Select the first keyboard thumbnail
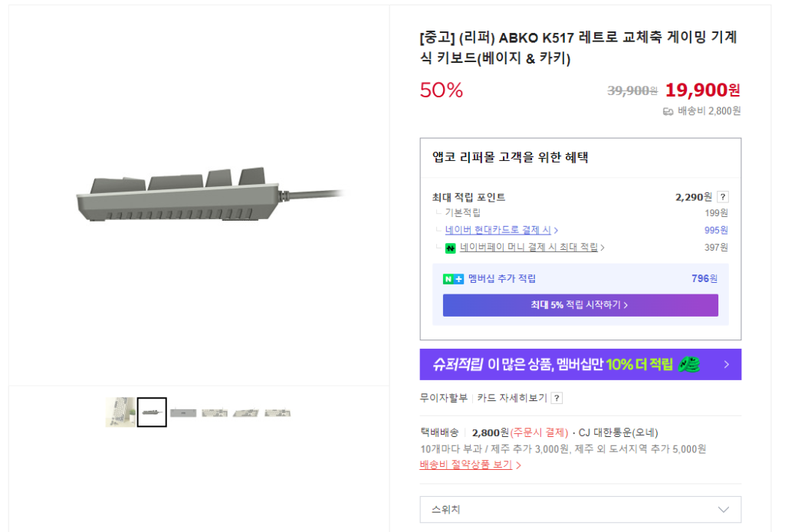The image size is (785, 532). click(119, 412)
